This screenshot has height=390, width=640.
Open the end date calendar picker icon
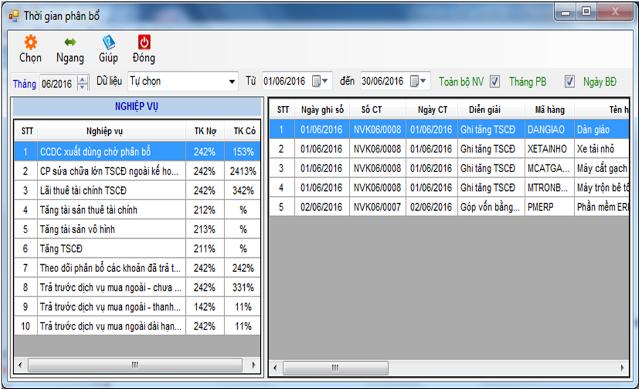tap(418, 81)
